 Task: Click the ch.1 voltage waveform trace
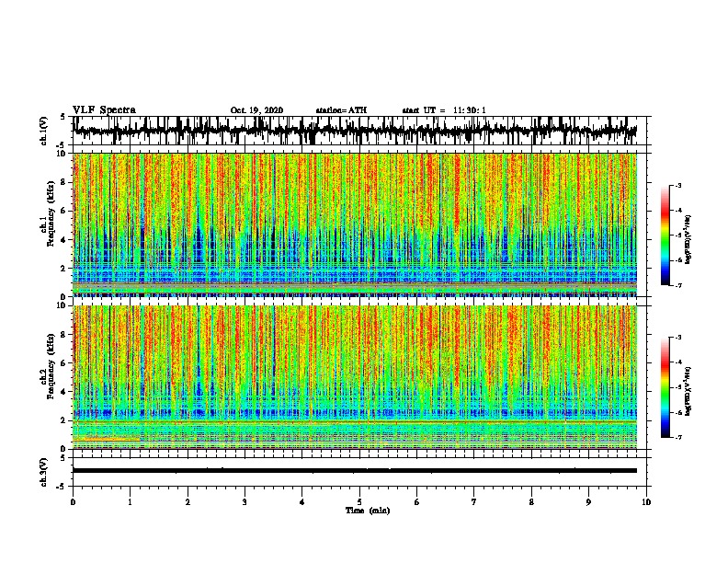(354, 131)
